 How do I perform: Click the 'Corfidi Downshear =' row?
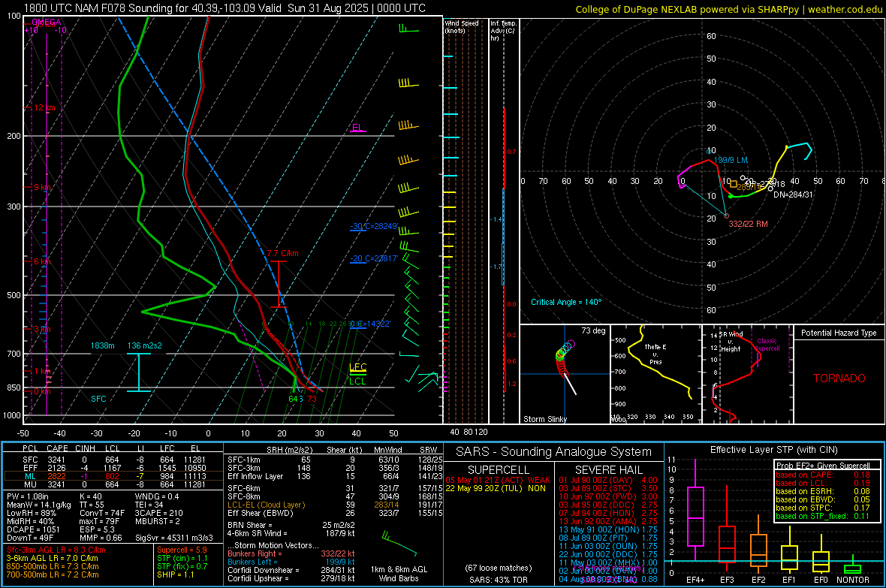[291, 570]
